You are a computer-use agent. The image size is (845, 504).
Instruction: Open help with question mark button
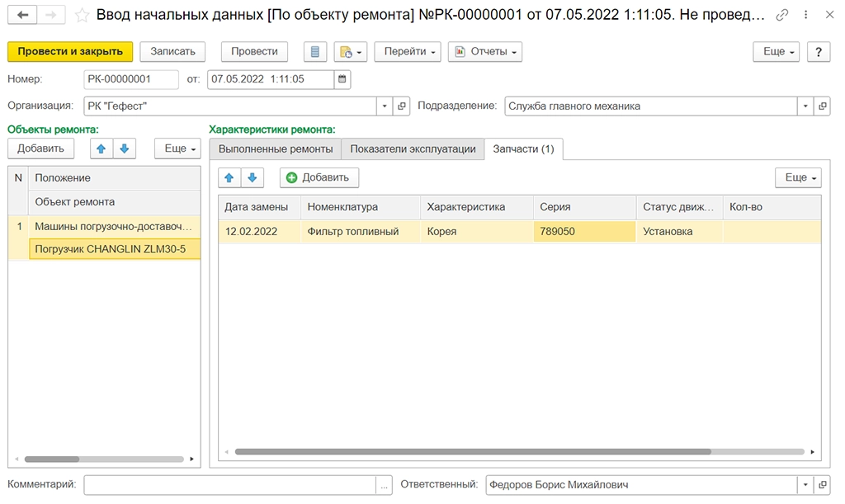pos(818,51)
